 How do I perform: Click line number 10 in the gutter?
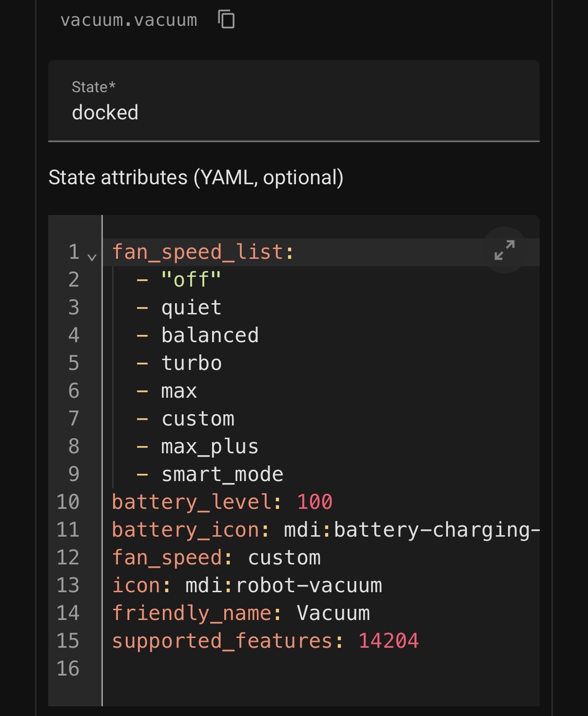point(68,502)
